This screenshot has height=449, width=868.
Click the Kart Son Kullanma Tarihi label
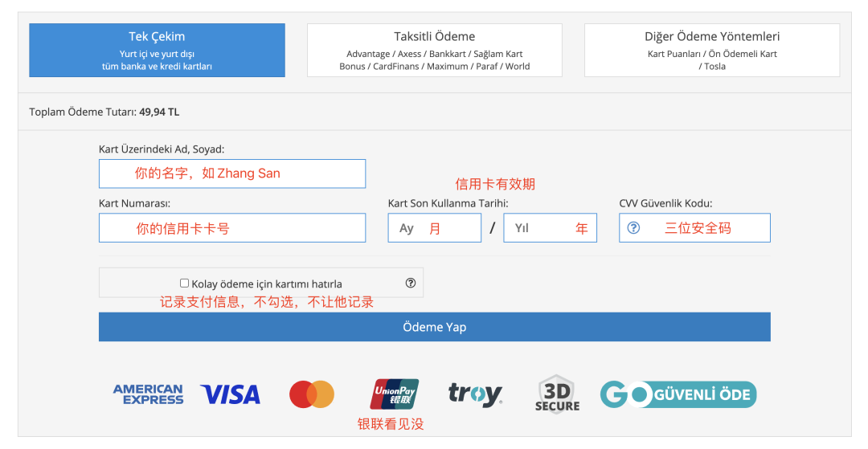click(448, 203)
